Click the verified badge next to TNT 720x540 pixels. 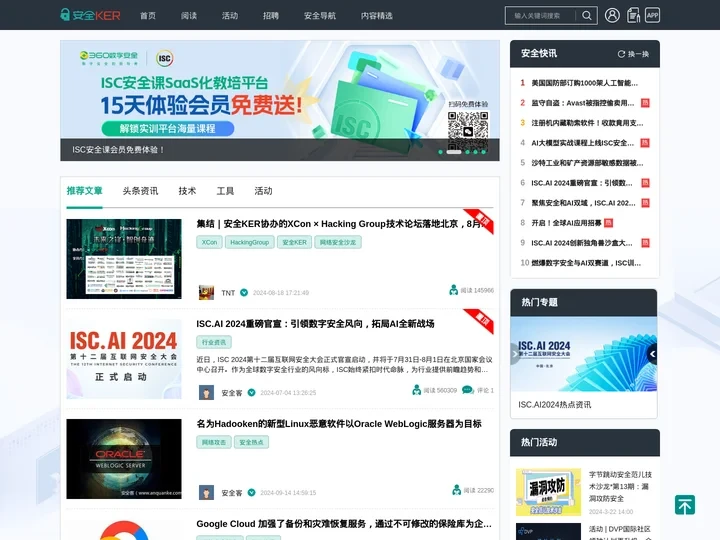tap(244, 292)
